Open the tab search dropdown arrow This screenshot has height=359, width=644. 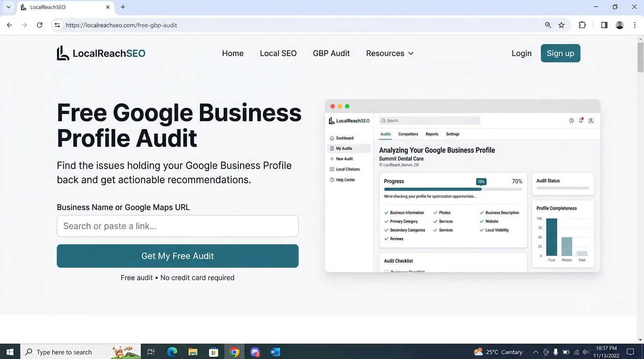click(8, 7)
